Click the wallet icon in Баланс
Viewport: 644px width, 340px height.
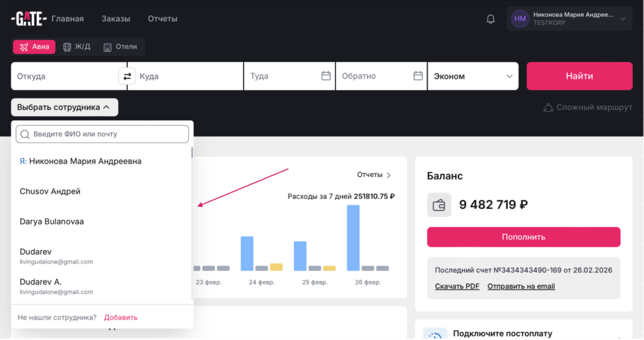[x=439, y=205]
